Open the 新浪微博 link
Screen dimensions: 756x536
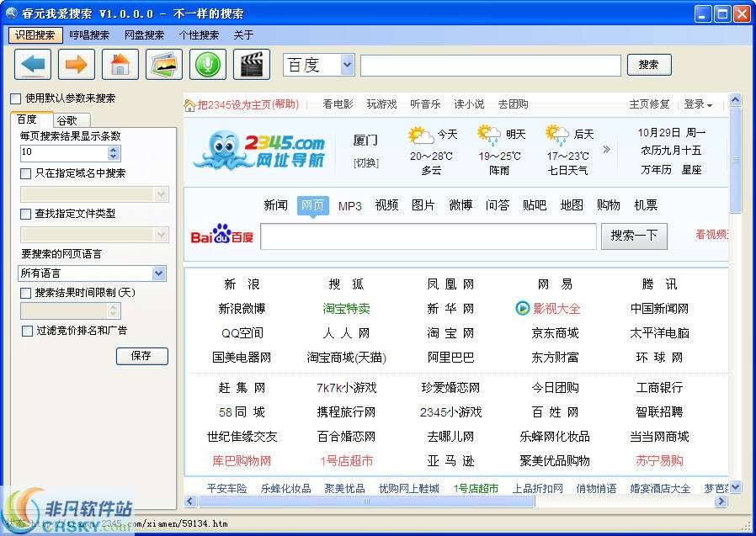coord(242,309)
